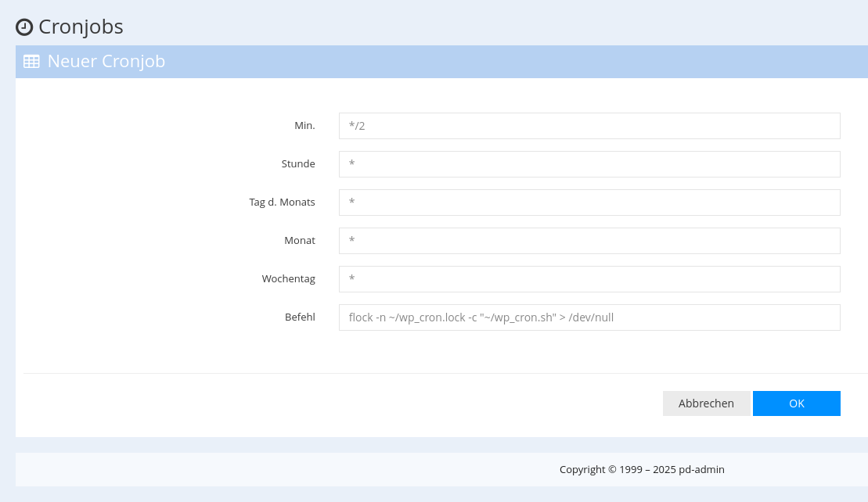The width and height of the screenshot is (868, 502).
Task: Select the Befehl command input field
Action: pyautogui.click(x=589, y=317)
